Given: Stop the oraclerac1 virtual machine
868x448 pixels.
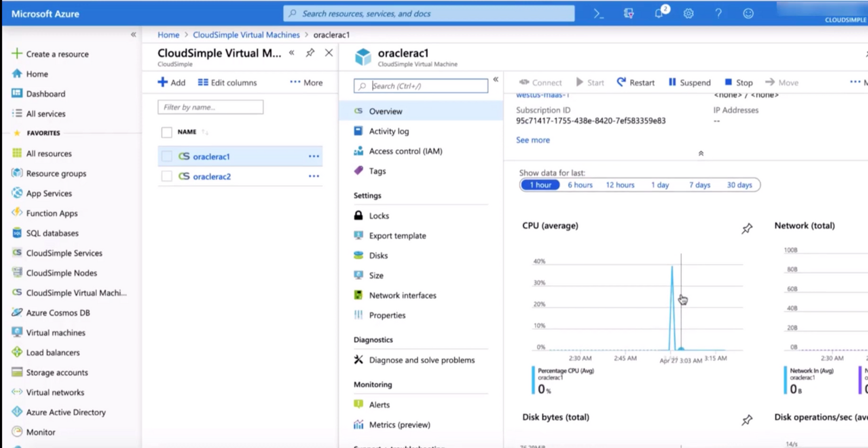Looking at the screenshot, I should (x=738, y=82).
